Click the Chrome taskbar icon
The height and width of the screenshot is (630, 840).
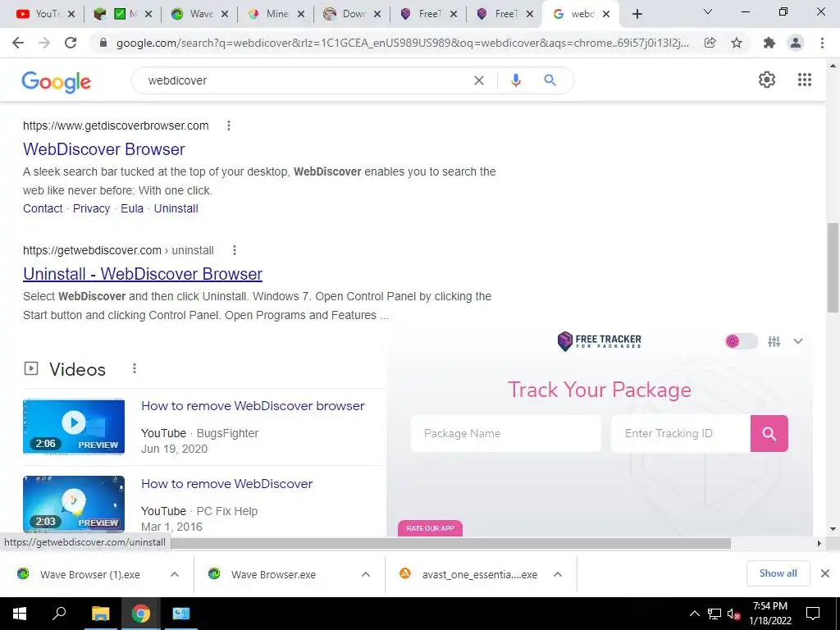(x=140, y=614)
